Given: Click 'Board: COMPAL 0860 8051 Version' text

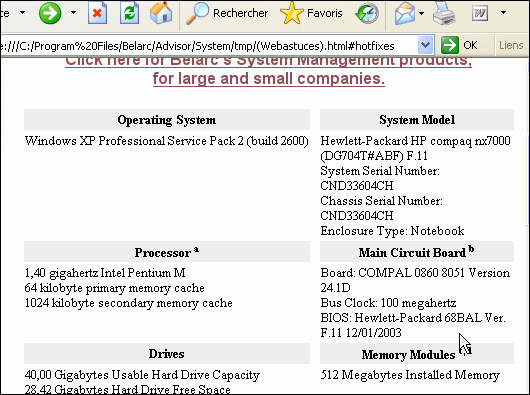Looking at the screenshot, I should coord(415,273).
